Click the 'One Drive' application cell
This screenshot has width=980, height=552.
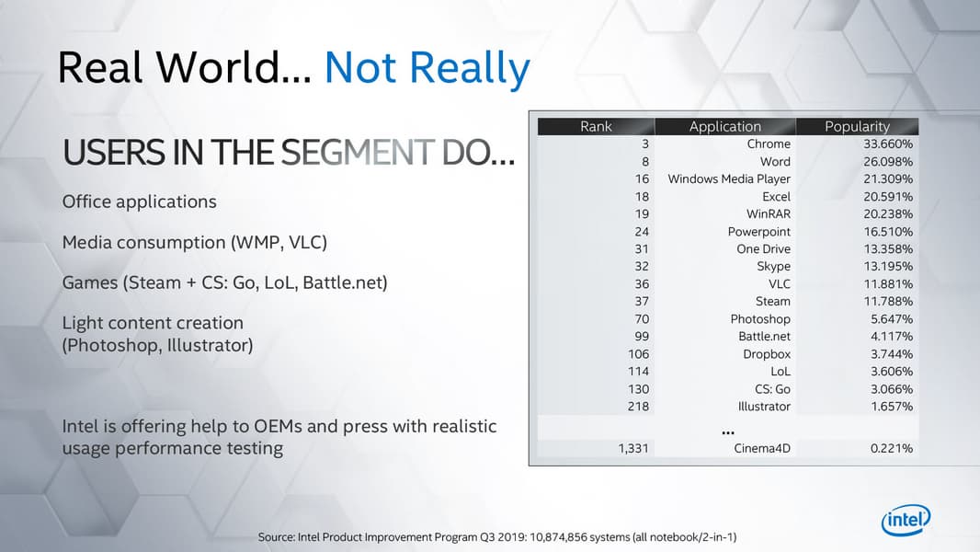763,248
